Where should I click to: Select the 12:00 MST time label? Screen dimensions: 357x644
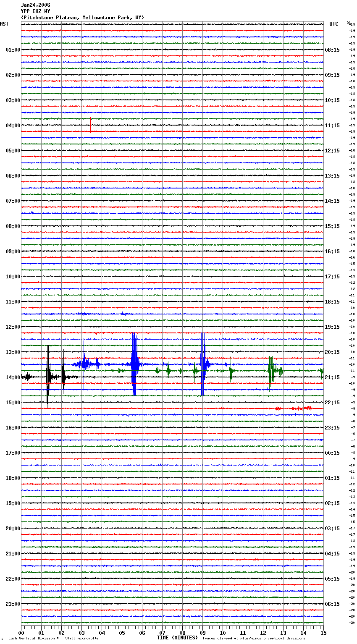point(13,327)
